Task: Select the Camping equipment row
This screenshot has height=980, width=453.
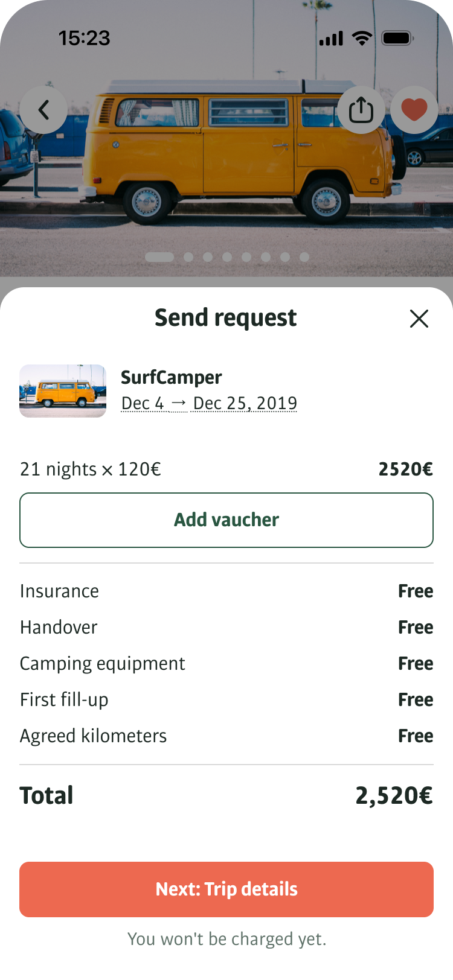Action: [x=226, y=664]
